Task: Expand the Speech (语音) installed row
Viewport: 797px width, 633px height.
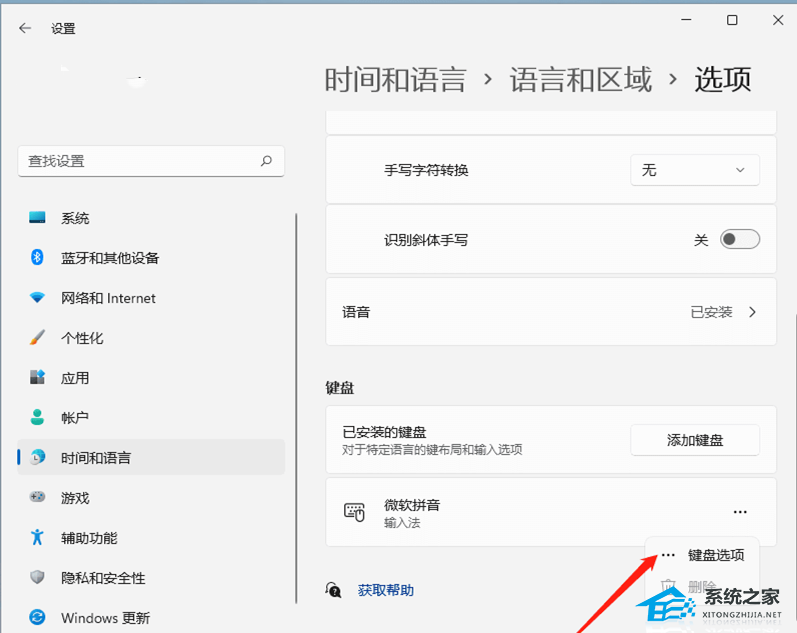Action: tap(752, 312)
